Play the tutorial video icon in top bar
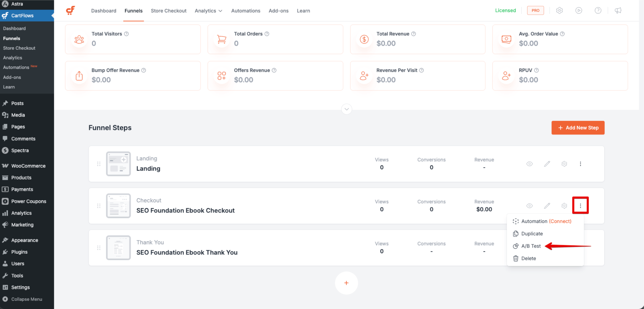 [579, 10]
